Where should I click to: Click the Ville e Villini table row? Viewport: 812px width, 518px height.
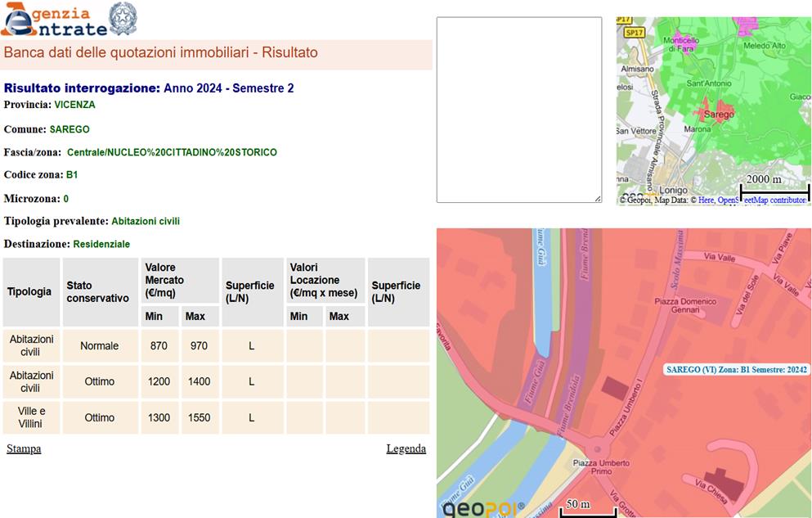click(31, 417)
